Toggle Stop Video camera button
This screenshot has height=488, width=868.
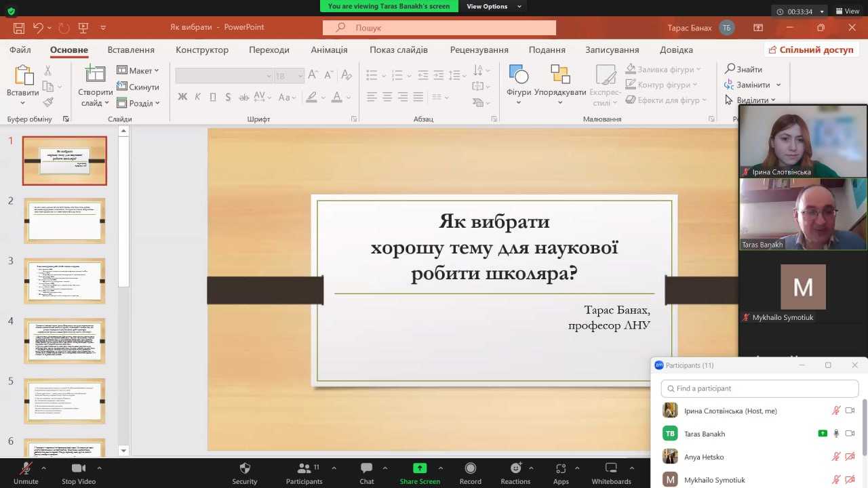pos(78,468)
